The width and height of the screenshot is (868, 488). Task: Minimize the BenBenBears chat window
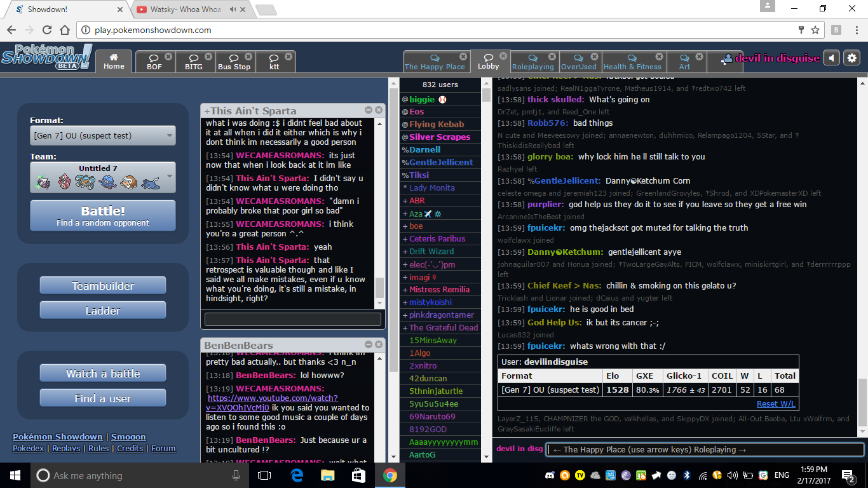coord(369,344)
